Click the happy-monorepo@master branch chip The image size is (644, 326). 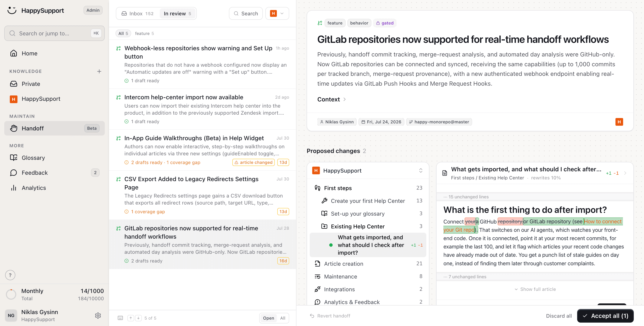tap(439, 122)
